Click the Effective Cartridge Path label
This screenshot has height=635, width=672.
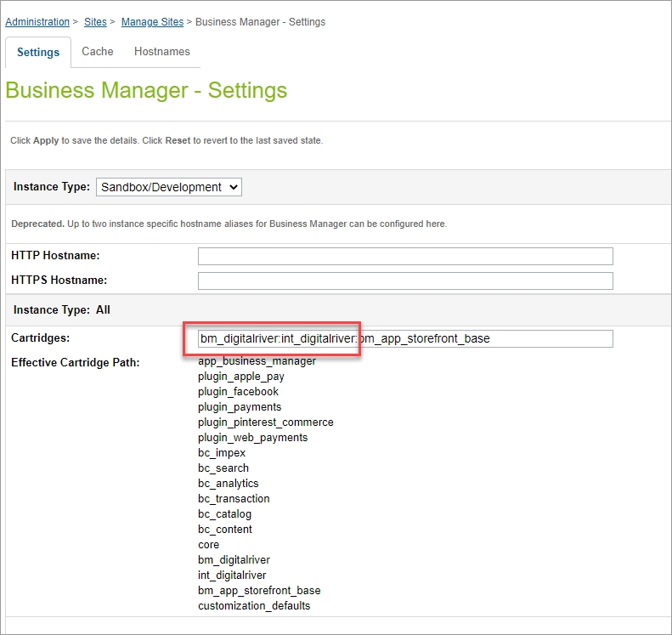76,363
